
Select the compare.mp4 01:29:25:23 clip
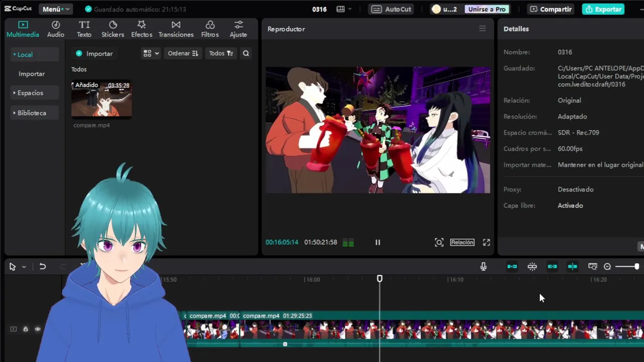442,329
